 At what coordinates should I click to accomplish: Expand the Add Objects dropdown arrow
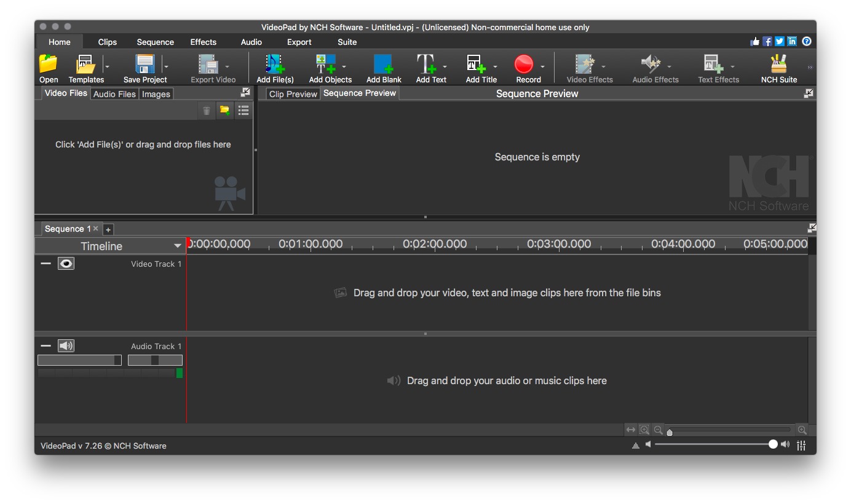coord(344,66)
